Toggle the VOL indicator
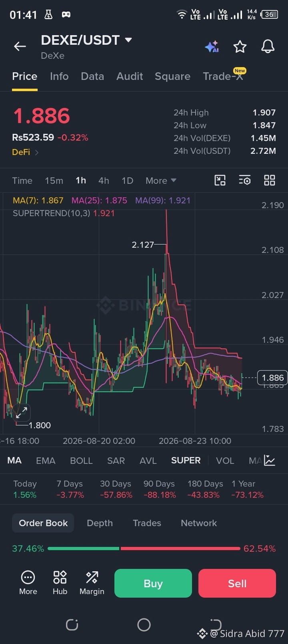Viewport: 288px width, 644px height. click(x=225, y=461)
